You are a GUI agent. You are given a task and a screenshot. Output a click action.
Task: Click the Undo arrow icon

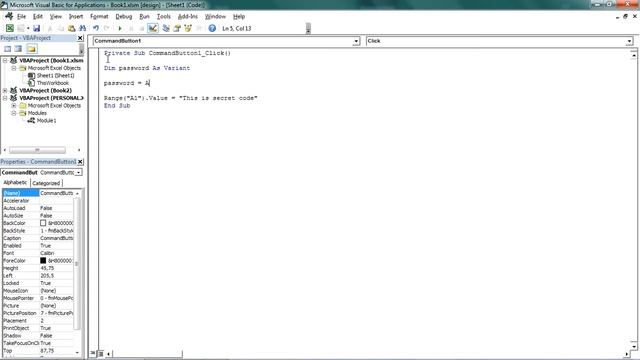coord(96,28)
